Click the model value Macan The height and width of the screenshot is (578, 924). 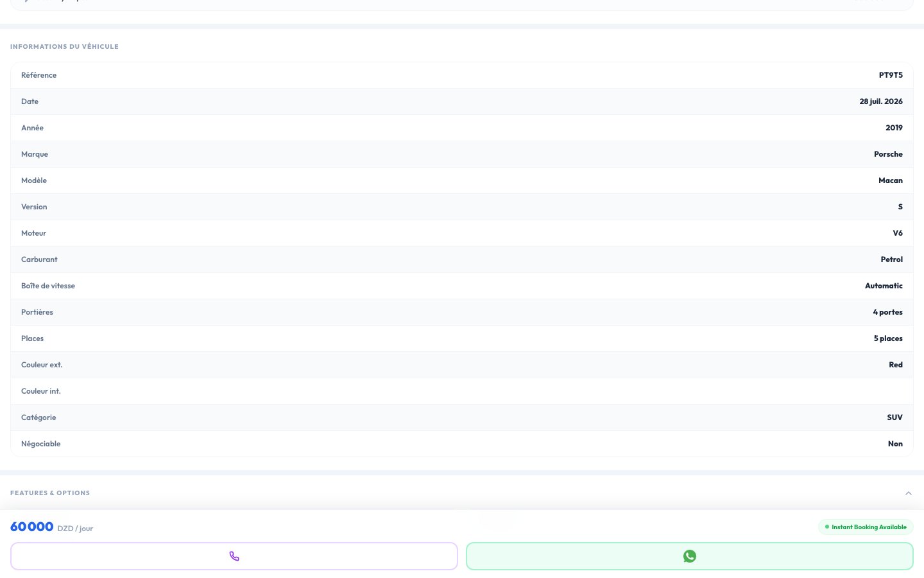[x=891, y=180]
